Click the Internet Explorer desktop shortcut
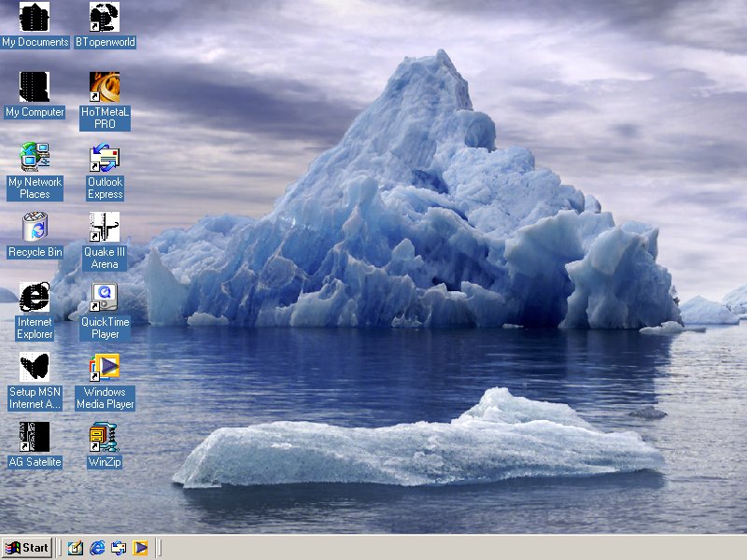Viewport: 747px width, 560px height. pos(35,298)
